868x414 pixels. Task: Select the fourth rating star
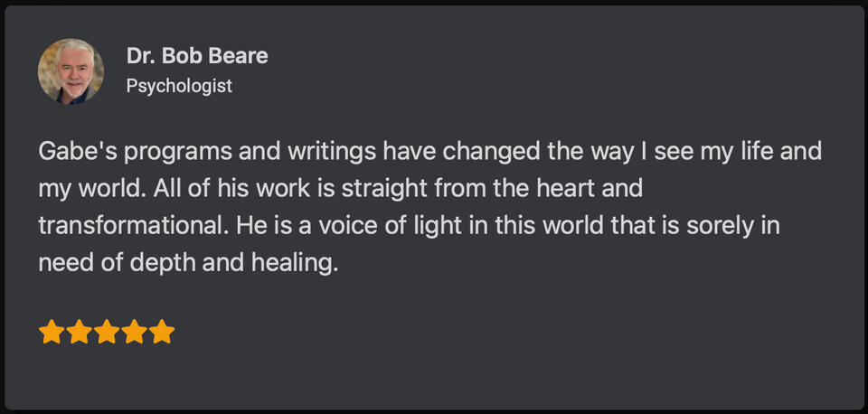(x=135, y=333)
